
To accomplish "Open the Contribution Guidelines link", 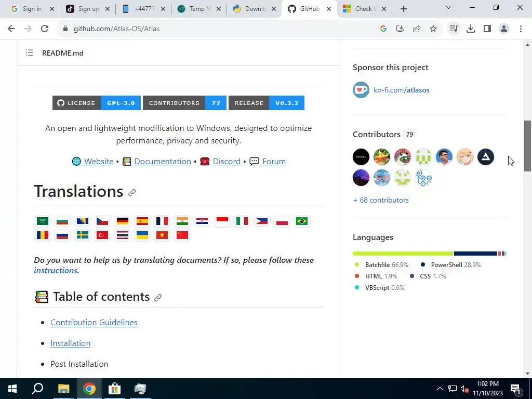I will coord(94,322).
